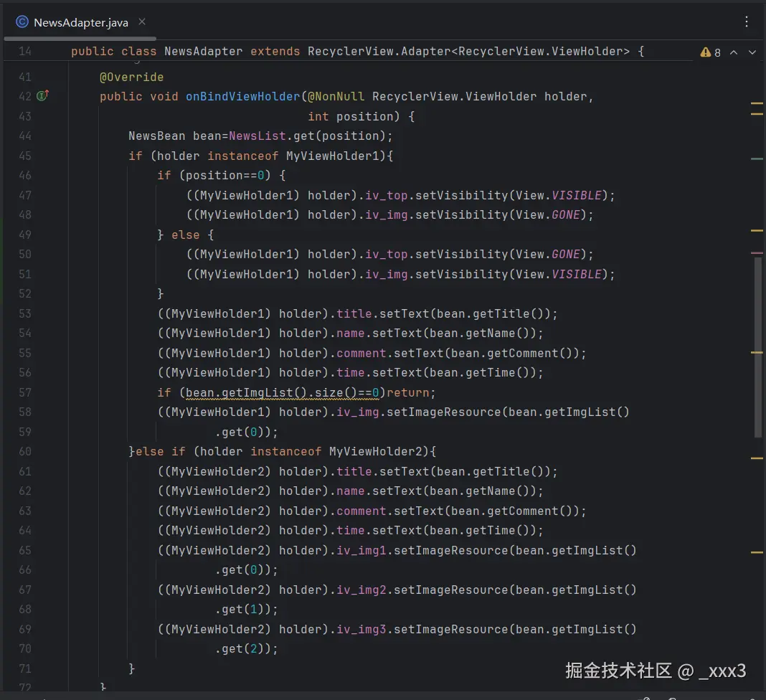The height and width of the screenshot is (700, 766).
Task: Click the onBindViewHolder method name
Action: click(243, 97)
